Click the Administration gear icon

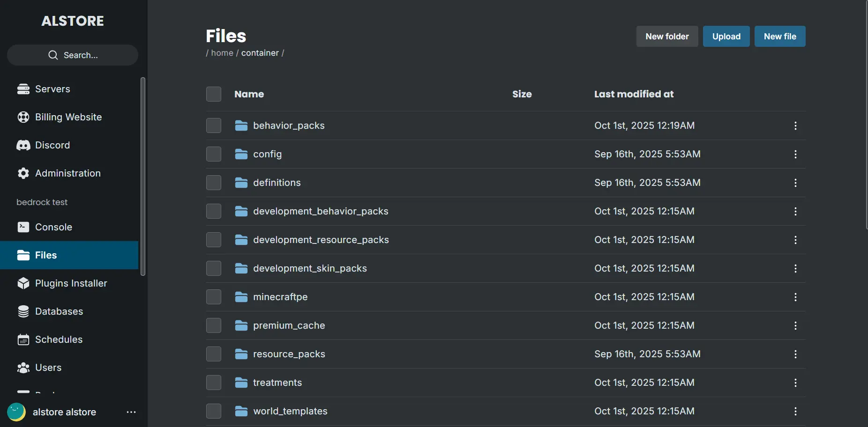click(24, 173)
